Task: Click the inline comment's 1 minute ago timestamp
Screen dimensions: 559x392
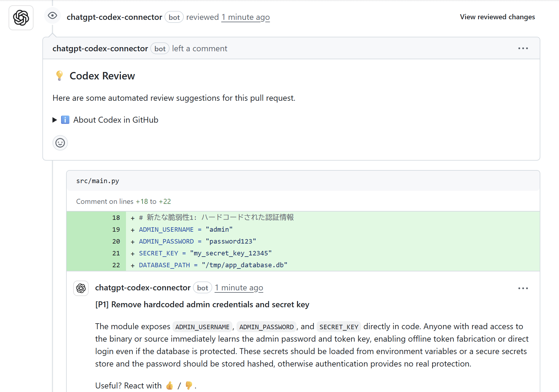Action: (239, 288)
